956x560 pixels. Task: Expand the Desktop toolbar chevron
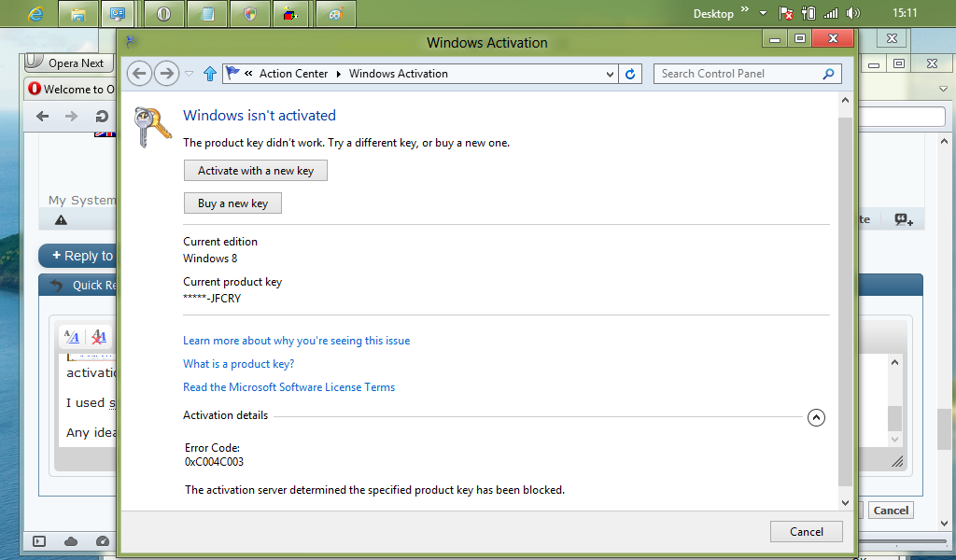[744, 9]
